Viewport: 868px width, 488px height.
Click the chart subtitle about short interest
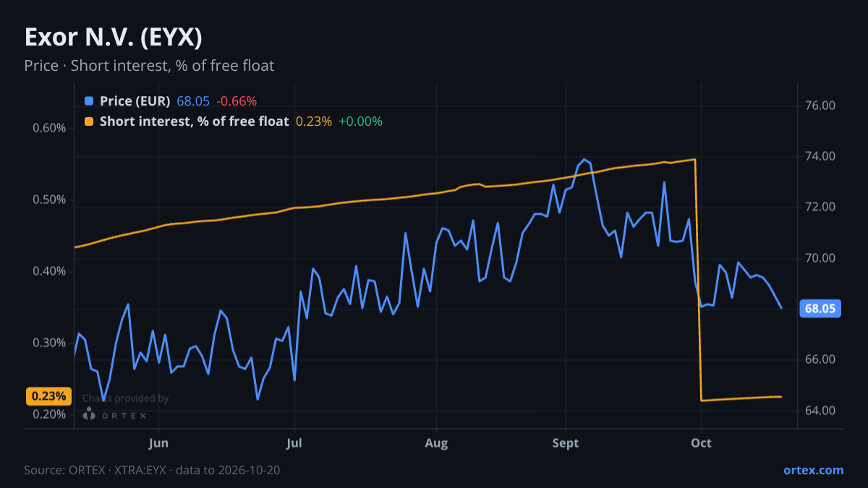[149, 66]
